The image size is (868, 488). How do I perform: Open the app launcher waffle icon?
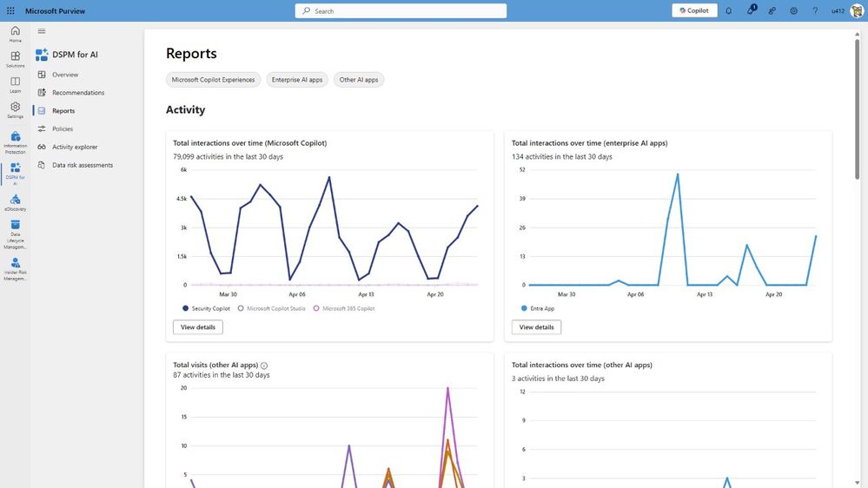click(10, 10)
